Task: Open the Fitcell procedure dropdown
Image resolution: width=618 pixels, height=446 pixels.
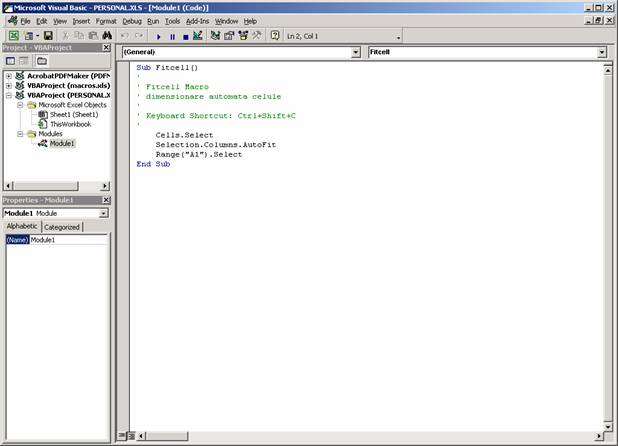Action: (601, 51)
